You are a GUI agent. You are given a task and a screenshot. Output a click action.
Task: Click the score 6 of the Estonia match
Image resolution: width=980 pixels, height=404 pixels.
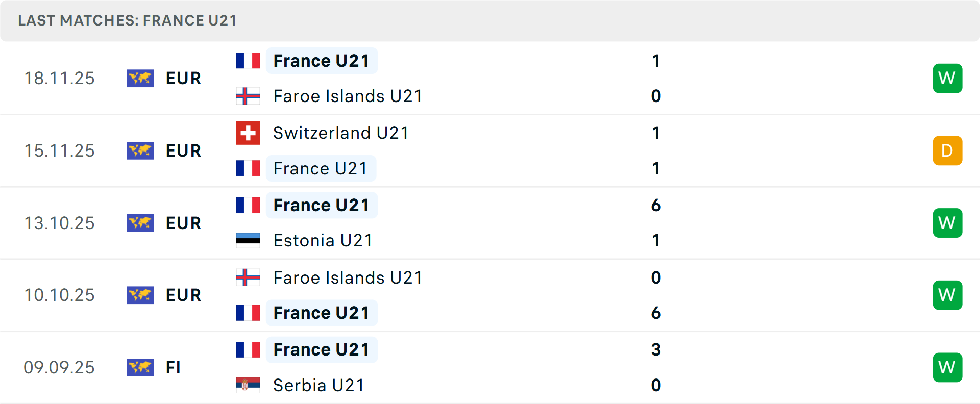point(656,206)
